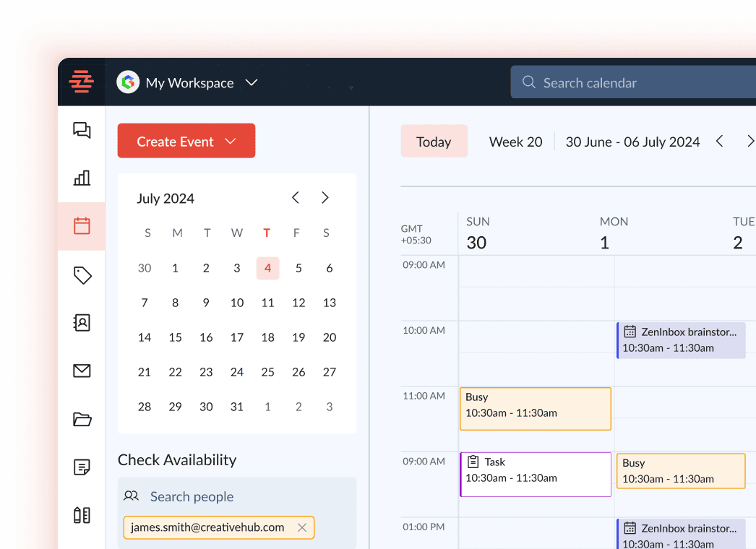The height and width of the screenshot is (549, 756).
Task: Select July 25 in mini calendar
Action: pyautogui.click(x=267, y=372)
